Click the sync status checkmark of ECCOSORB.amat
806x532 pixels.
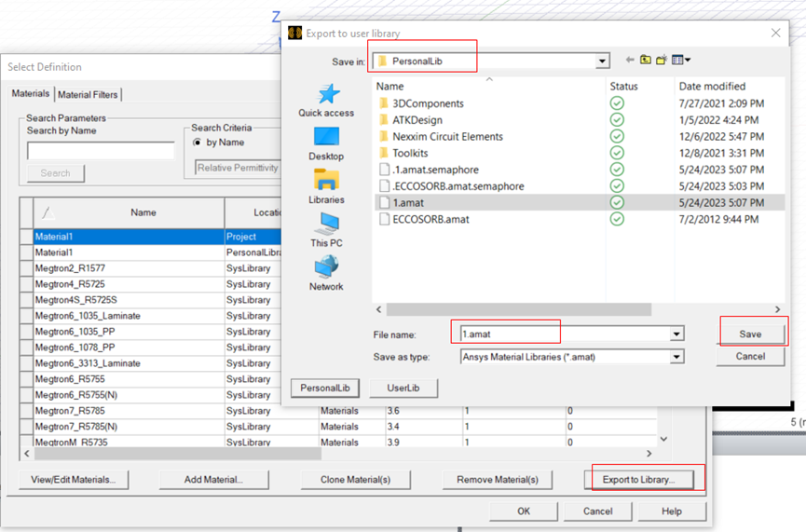[x=617, y=219]
